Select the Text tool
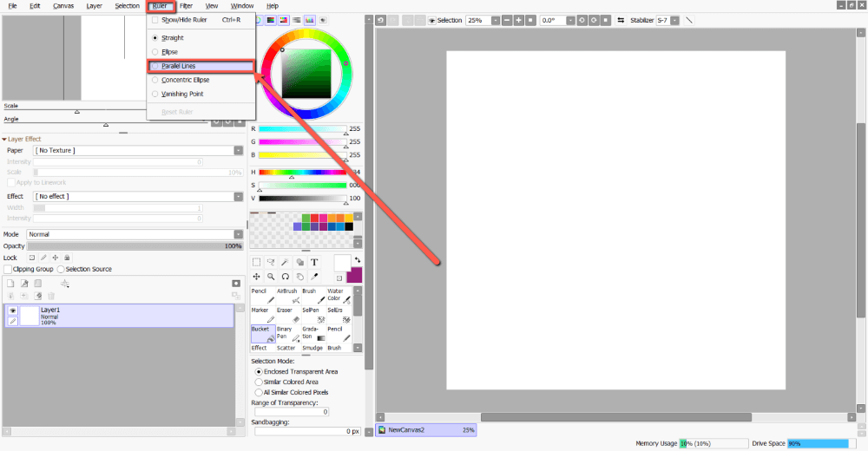 [x=314, y=262]
